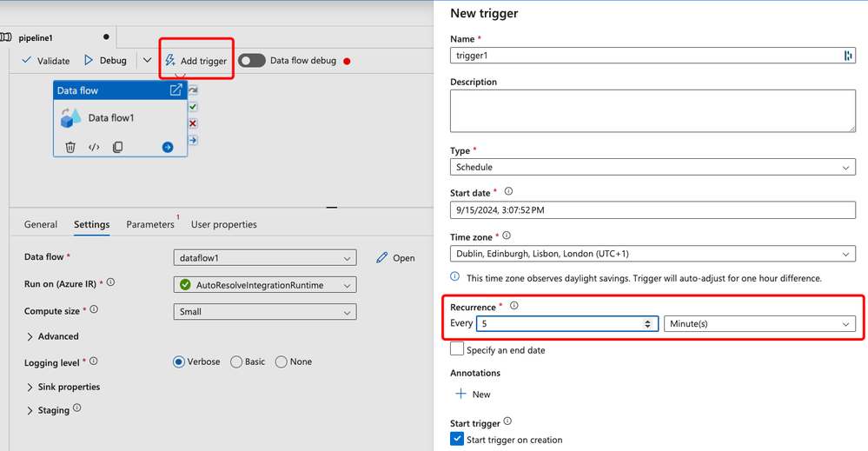Open the trigger Type dropdown
Image resolution: width=868 pixels, height=451 pixels.
[x=653, y=167]
